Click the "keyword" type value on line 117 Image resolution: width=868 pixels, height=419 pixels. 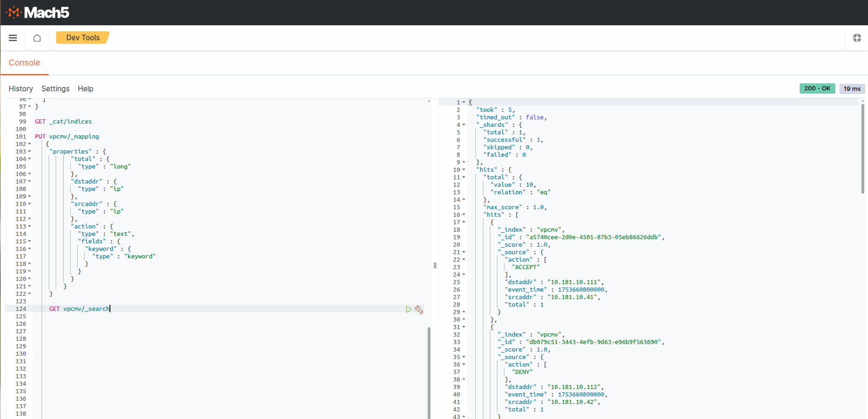[x=140, y=257]
